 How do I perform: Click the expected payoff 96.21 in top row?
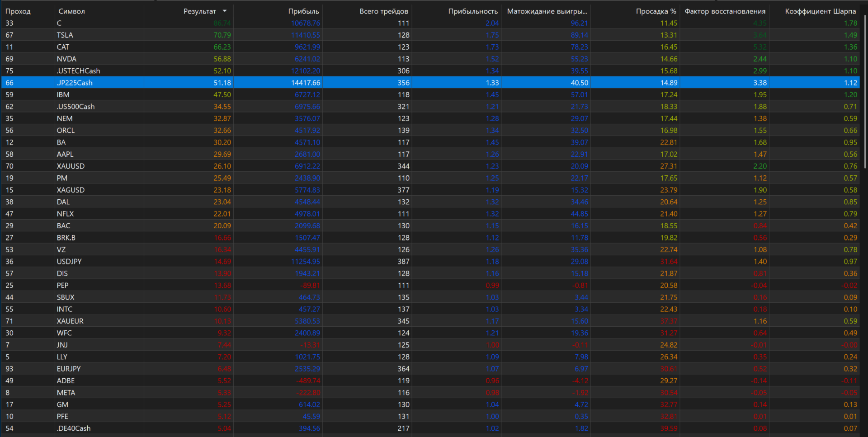coord(579,23)
